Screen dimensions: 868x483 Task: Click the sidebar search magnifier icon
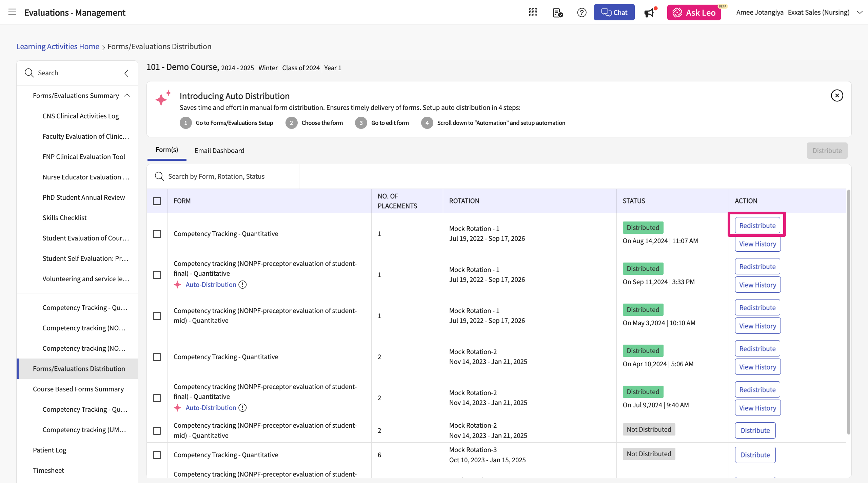pos(29,73)
